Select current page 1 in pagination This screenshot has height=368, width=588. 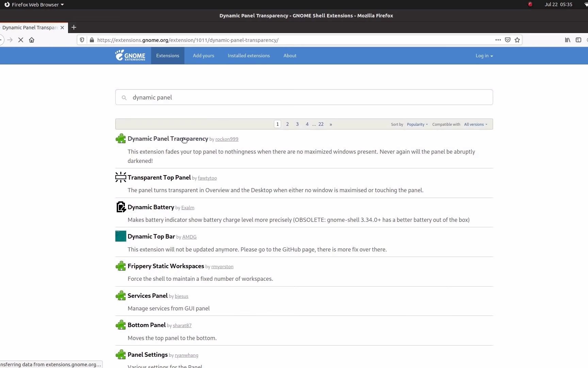pyautogui.click(x=278, y=124)
